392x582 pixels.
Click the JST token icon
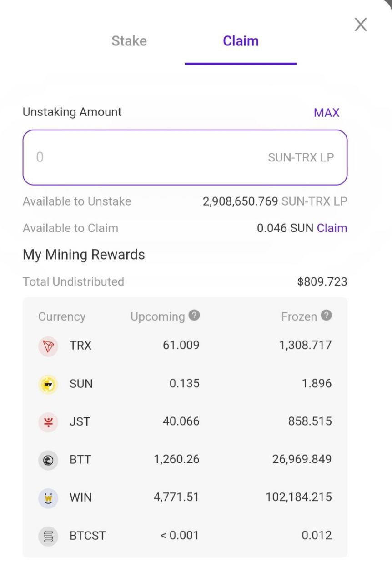(x=48, y=422)
